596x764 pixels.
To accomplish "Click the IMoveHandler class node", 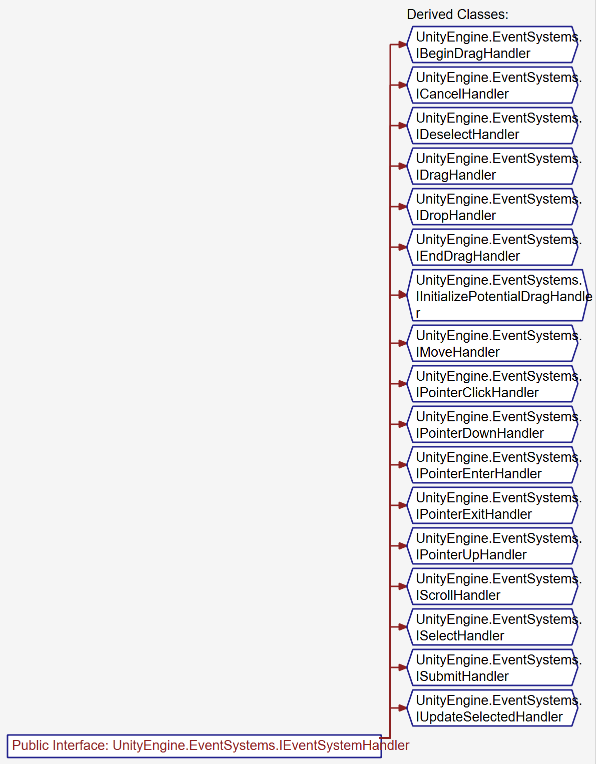I will click(493, 344).
